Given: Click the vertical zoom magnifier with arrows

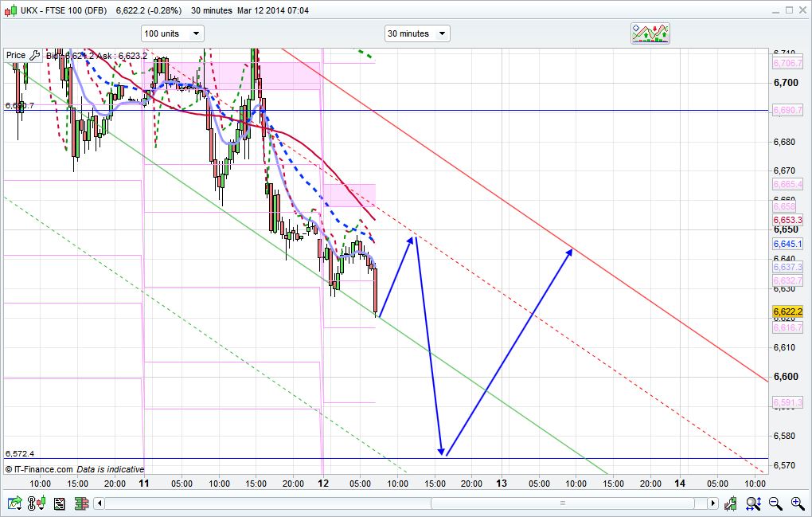Looking at the screenshot, I should pyautogui.click(x=752, y=503).
